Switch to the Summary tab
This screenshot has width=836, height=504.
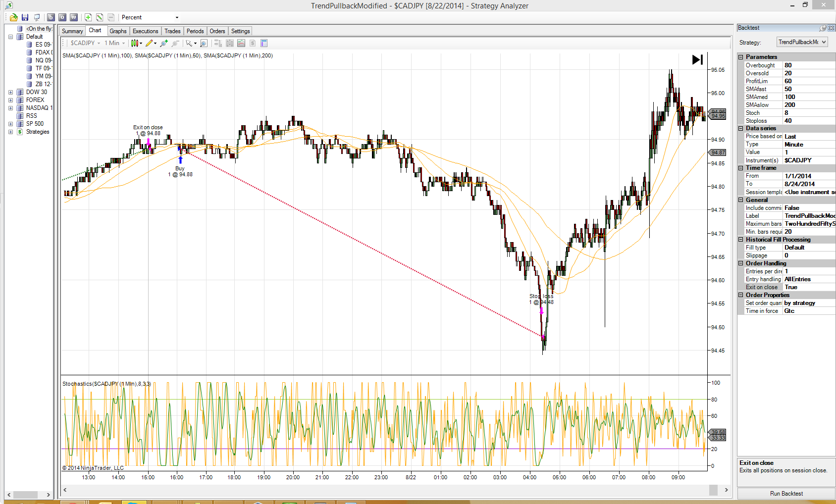[x=72, y=31]
